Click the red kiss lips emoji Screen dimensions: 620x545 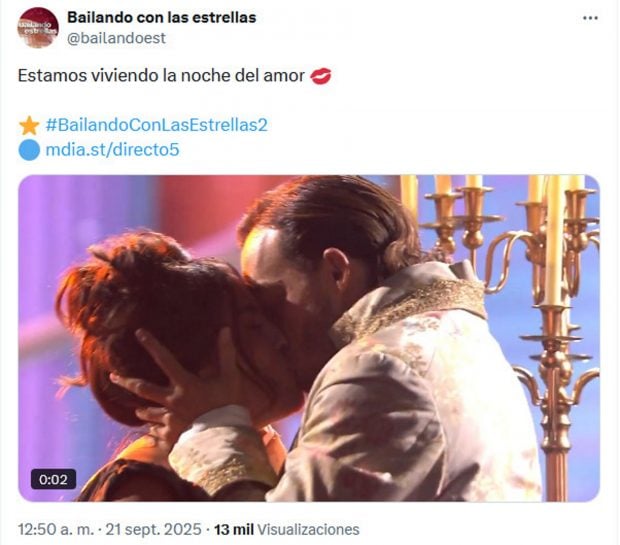pos(320,76)
